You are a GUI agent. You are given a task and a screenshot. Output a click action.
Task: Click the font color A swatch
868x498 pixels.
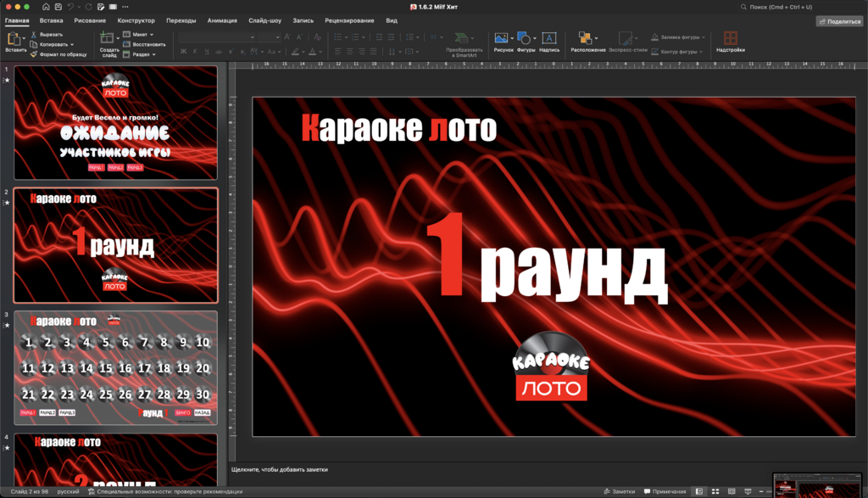coord(312,52)
